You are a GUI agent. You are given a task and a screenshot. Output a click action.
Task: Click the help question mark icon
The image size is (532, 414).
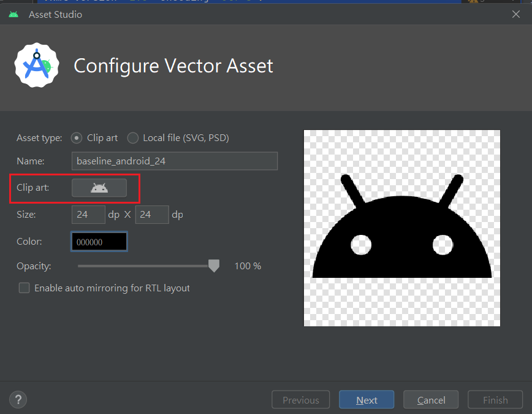click(x=18, y=400)
